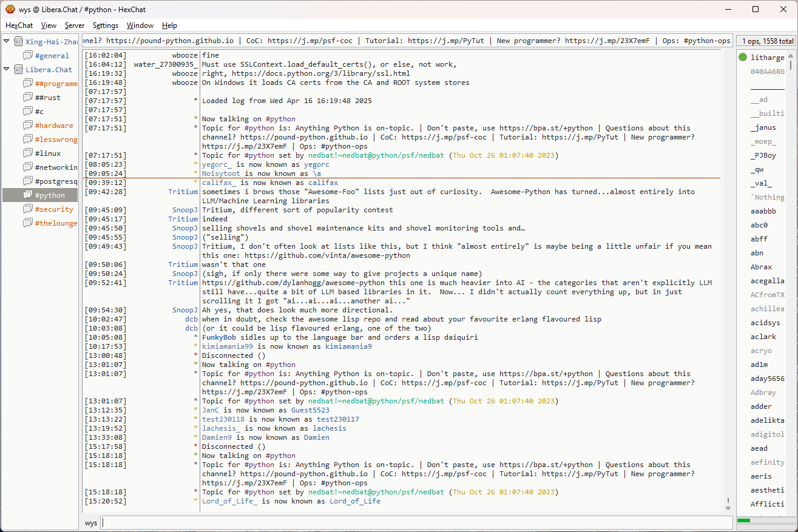This screenshot has width=798, height=532.
Task: Focus the message input field
Action: (416, 523)
